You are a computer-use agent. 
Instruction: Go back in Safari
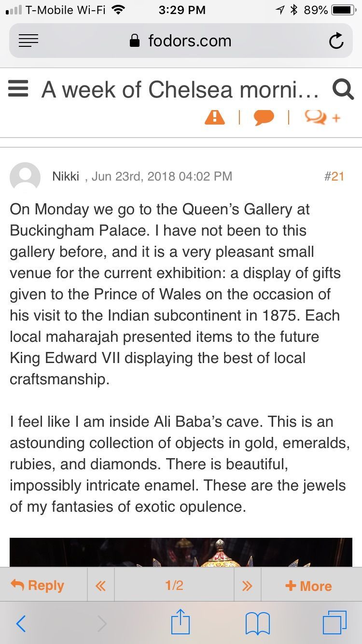(21, 623)
